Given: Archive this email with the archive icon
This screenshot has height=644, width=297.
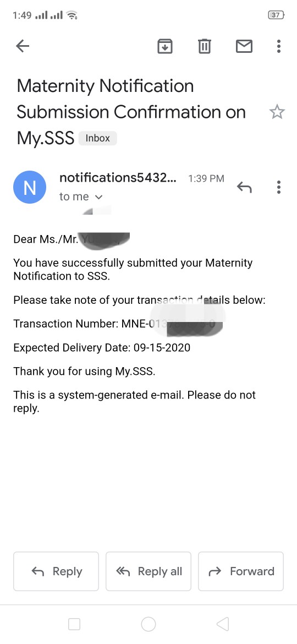Looking at the screenshot, I should coord(165,46).
